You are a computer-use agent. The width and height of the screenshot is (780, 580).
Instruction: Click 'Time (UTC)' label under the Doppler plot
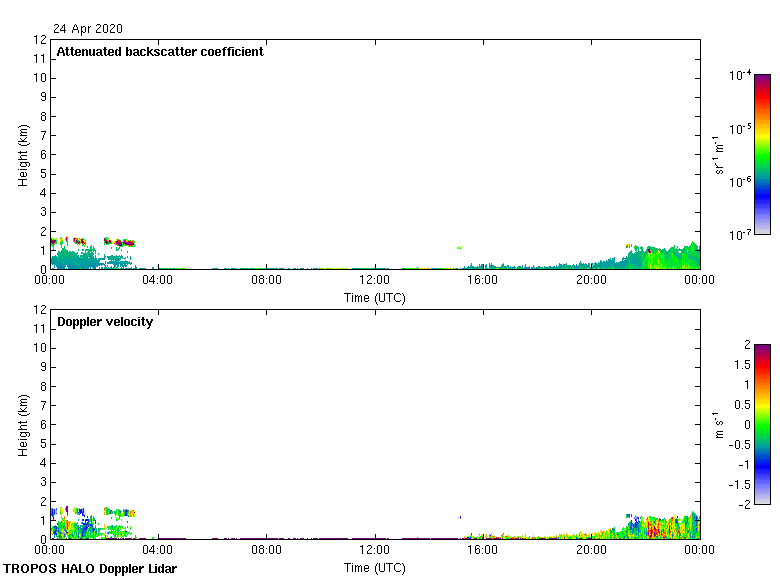pos(375,568)
